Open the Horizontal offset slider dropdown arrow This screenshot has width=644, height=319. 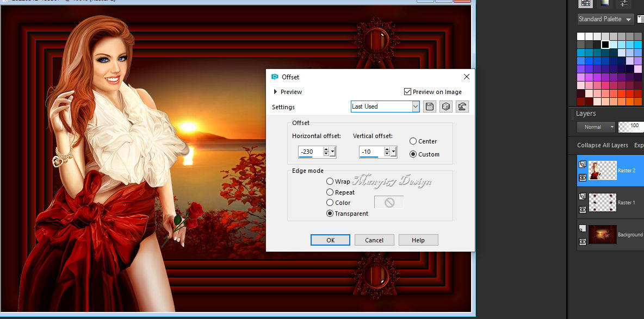tap(333, 152)
